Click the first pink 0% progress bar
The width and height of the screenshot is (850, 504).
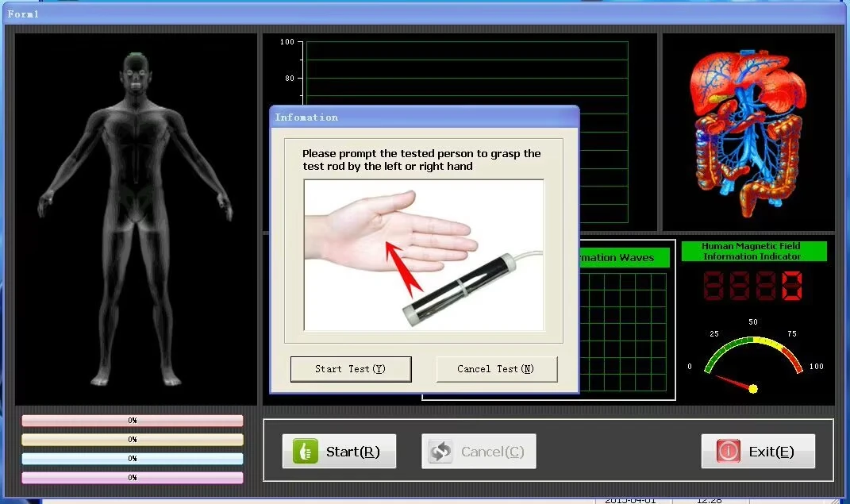click(x=133, y=421)
